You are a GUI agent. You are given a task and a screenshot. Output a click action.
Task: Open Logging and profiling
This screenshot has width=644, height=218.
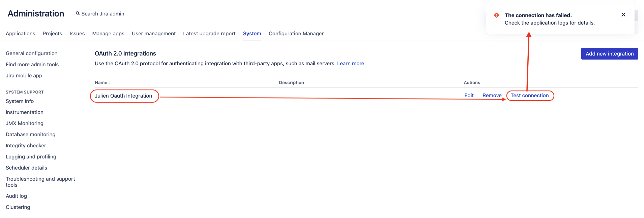pos(31,157)
